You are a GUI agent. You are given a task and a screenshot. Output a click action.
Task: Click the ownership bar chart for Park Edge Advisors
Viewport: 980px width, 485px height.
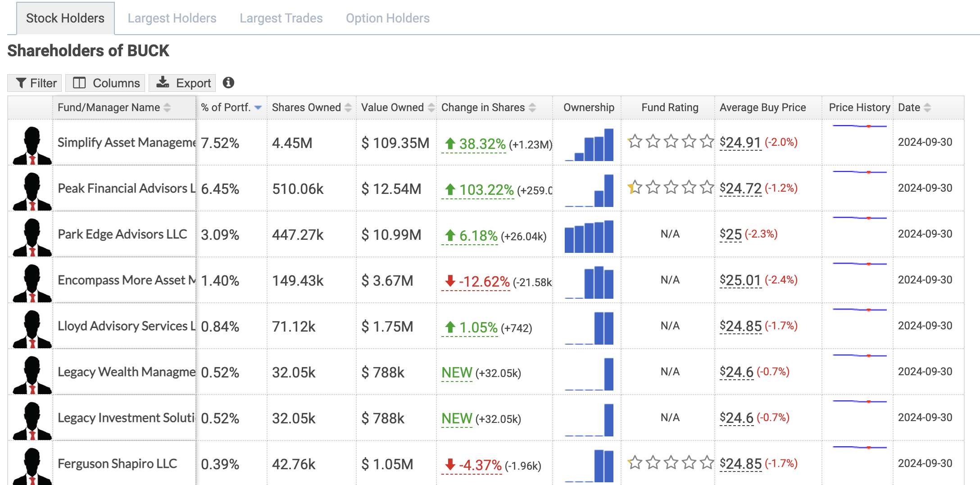tap(589, 235)
